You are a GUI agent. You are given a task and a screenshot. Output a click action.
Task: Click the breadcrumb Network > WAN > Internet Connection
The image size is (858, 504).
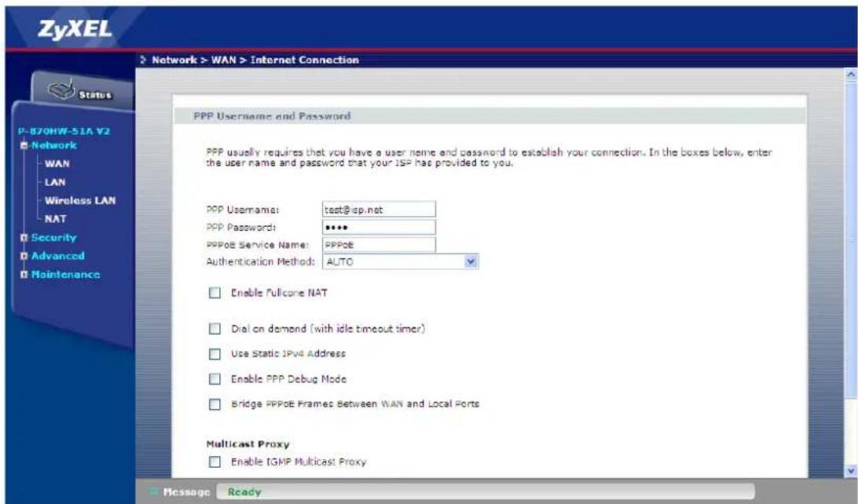tap(255, 60)
